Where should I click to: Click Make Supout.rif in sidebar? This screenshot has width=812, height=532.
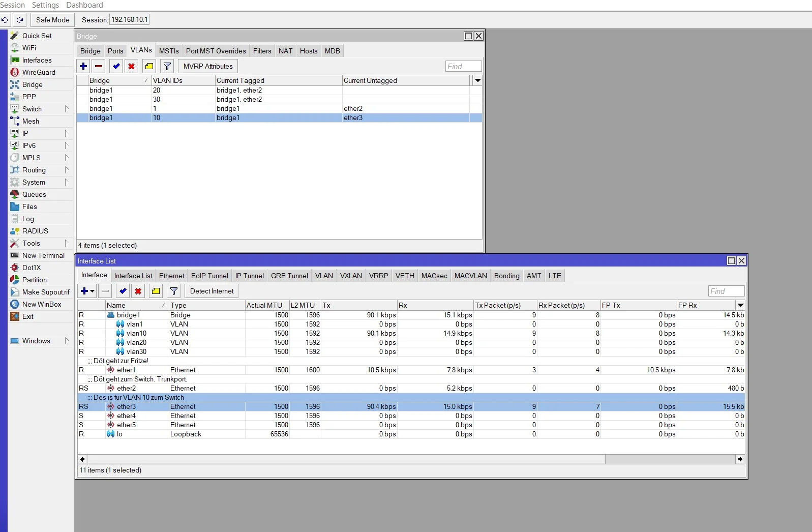(x=46, y=292)
